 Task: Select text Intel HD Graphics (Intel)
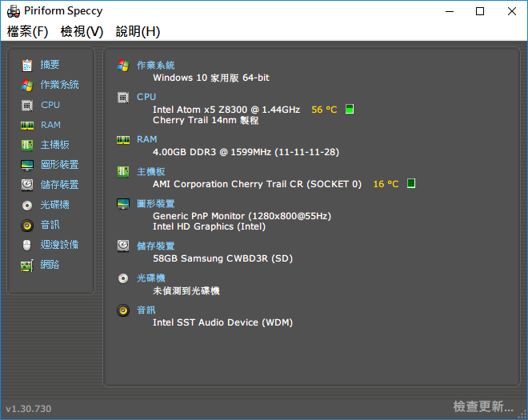coord(209,226)
